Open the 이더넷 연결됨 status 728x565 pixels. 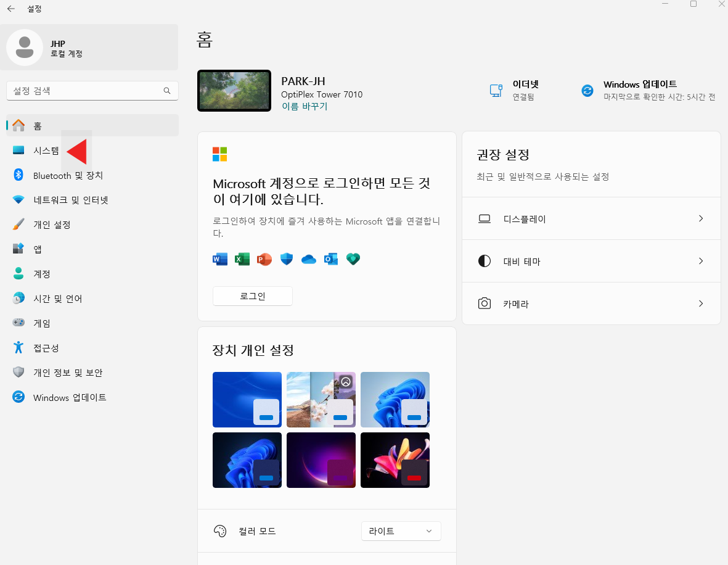coord(515,90)
